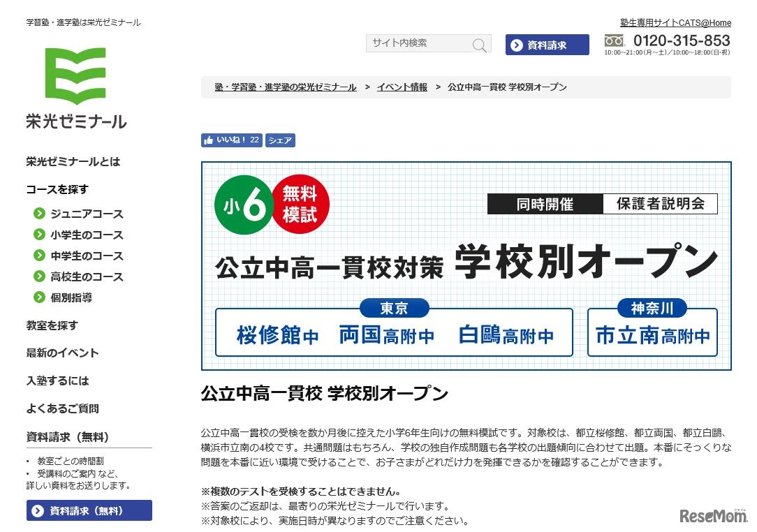Open the イベント情報 breadcrumb link
The height and width of the screenshot is (532, 757).
[x=402, y=87]
